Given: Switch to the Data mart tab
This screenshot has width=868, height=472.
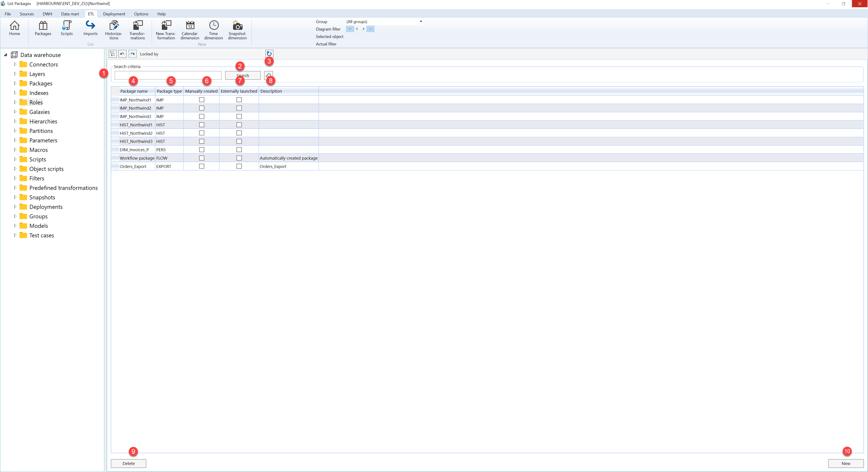Looking at the screenshot, I should click(x=70, y=14).
